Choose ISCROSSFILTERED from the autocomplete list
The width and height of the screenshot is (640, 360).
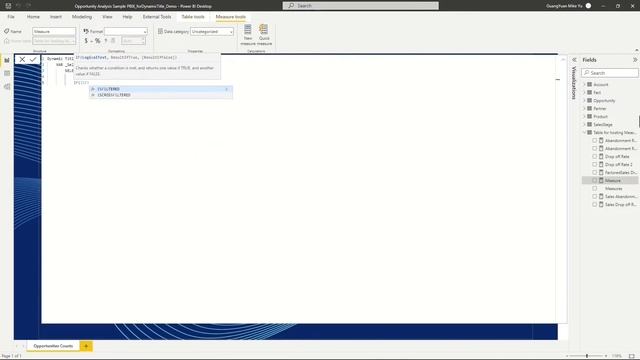point(161,95)
